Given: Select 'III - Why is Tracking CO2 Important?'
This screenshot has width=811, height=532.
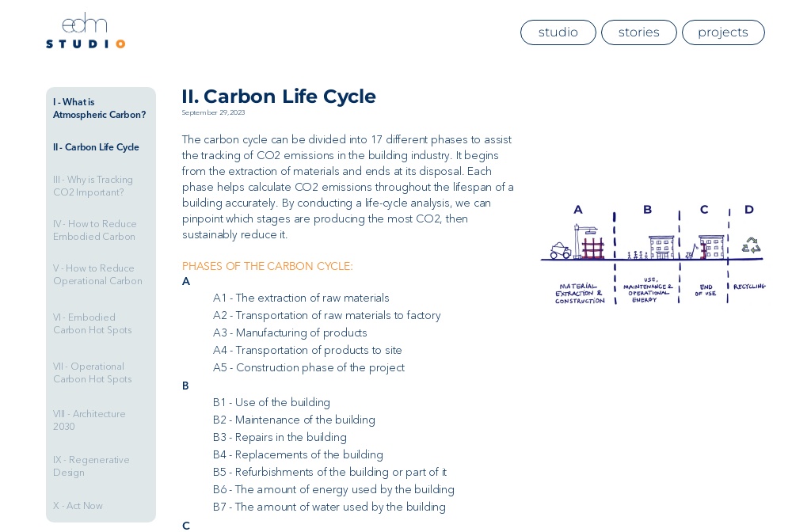Looking at the screenshot, I should tap(93, 186).
